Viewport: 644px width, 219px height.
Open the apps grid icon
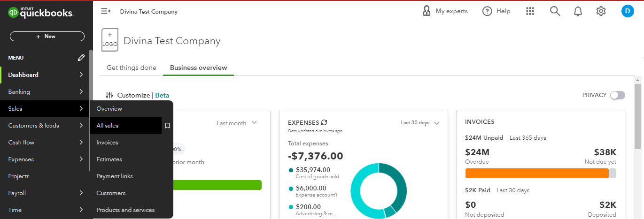(530, 11)
